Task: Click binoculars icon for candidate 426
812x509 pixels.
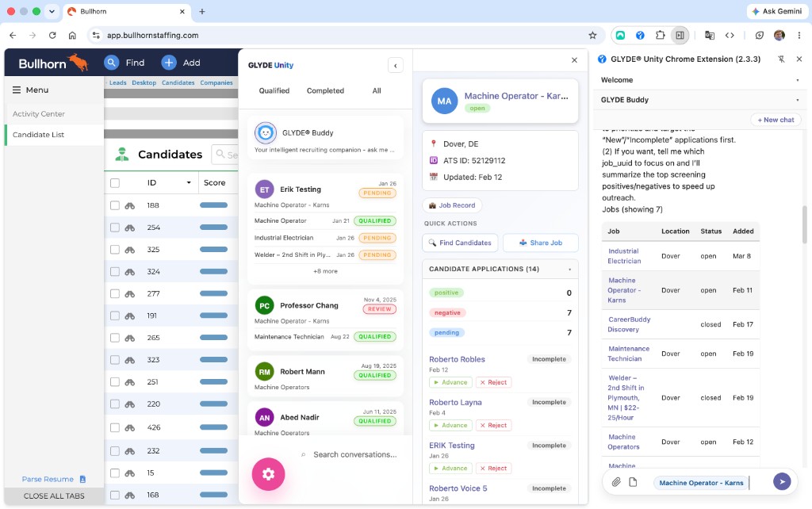Action: (130, 427)
